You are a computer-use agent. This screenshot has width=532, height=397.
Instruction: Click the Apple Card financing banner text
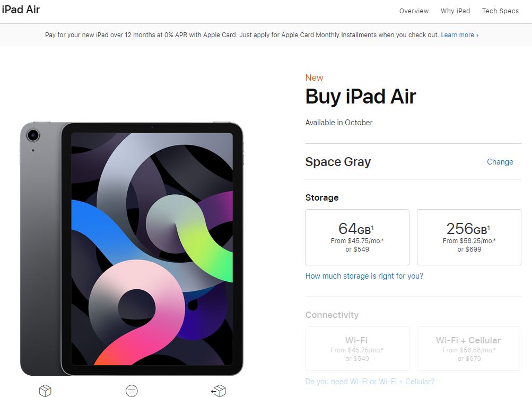click(242, 35)
